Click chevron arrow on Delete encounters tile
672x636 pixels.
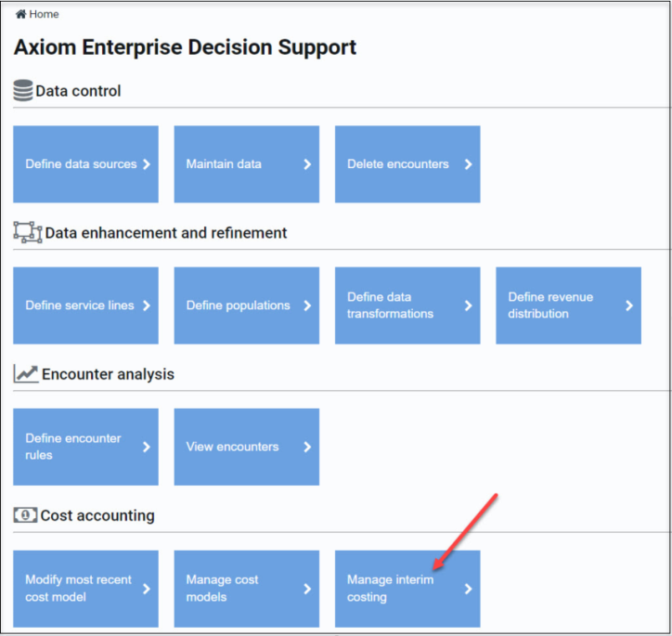click(468, 164)
